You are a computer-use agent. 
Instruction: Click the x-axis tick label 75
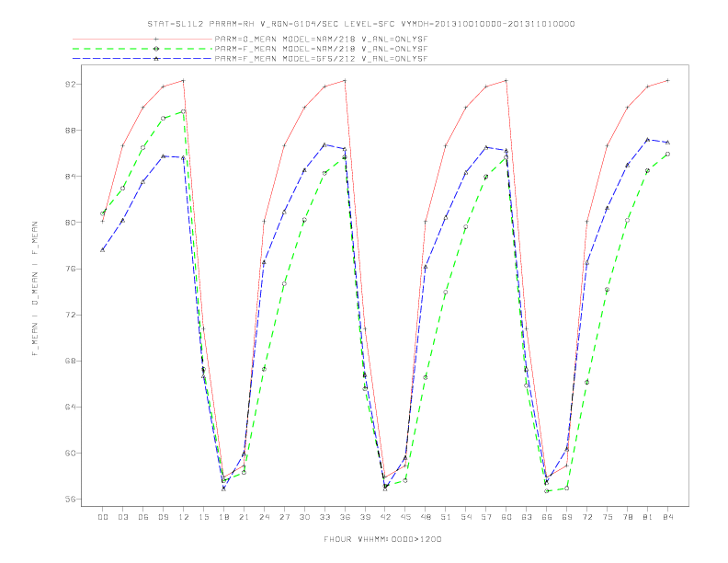[608, 517]
